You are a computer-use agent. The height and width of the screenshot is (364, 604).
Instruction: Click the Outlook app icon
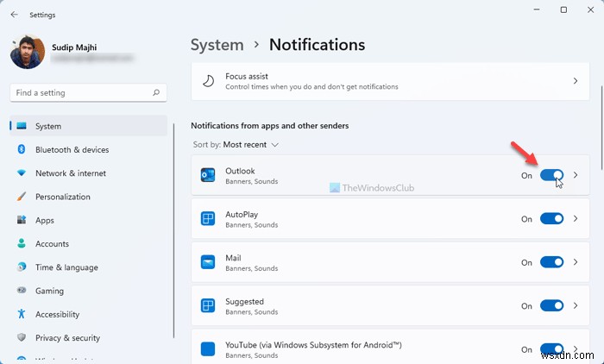(208, 175)
